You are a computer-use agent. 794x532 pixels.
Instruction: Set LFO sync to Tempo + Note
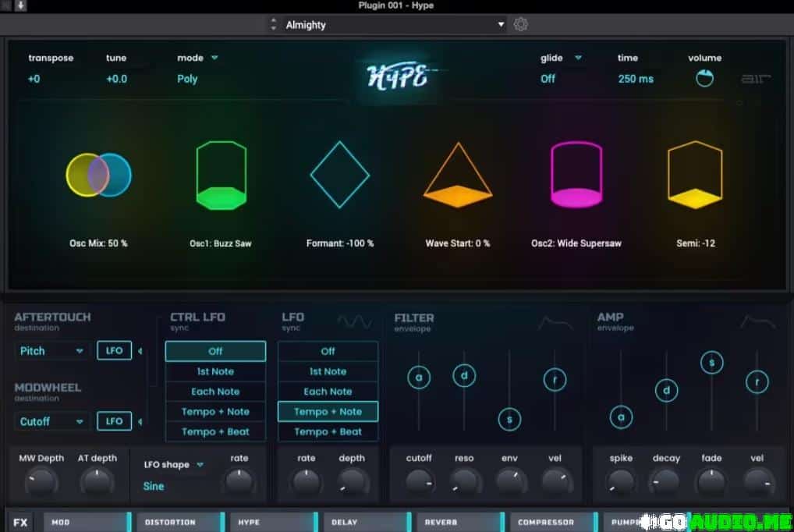pyautogui.click(x=328, y=411)
